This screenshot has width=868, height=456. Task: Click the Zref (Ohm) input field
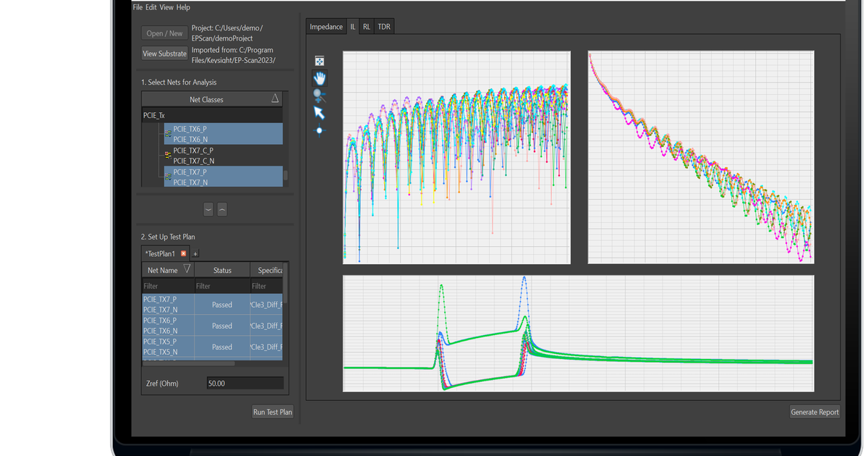coord(245,384)
